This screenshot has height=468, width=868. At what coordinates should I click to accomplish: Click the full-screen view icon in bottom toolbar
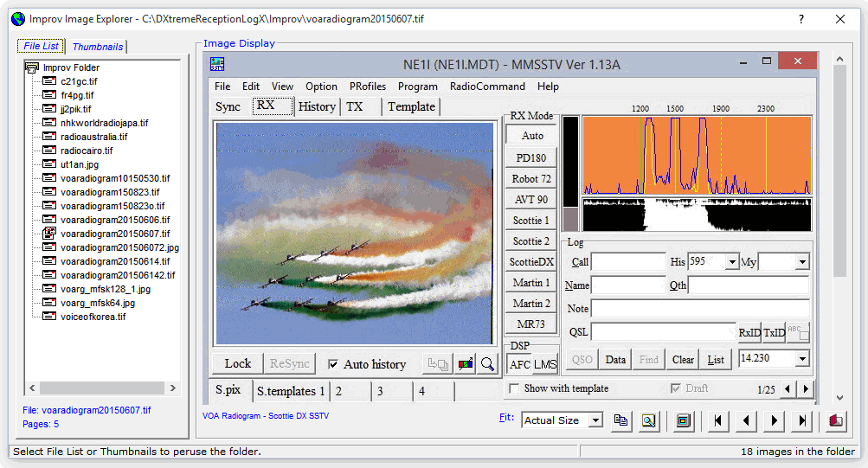(684, 421)
